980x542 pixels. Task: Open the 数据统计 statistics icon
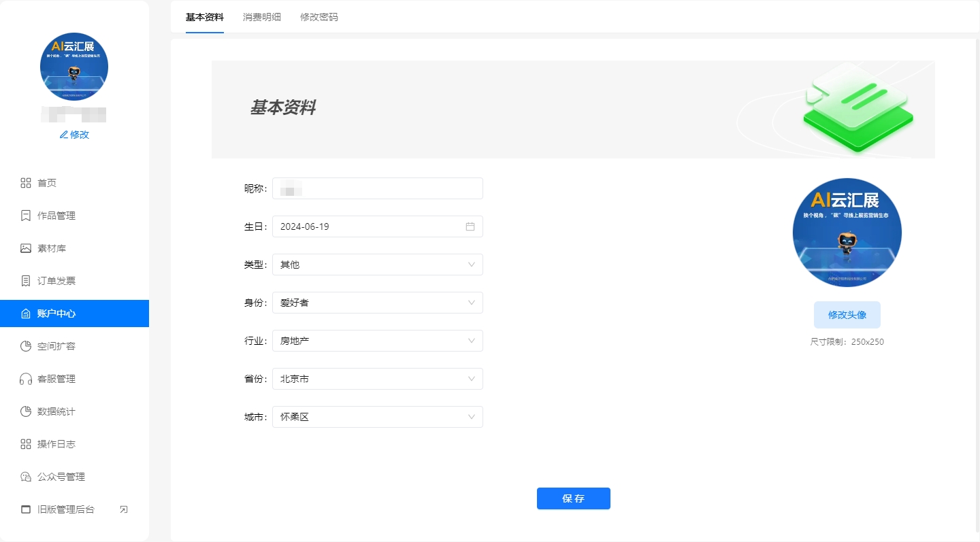point(23,411)
